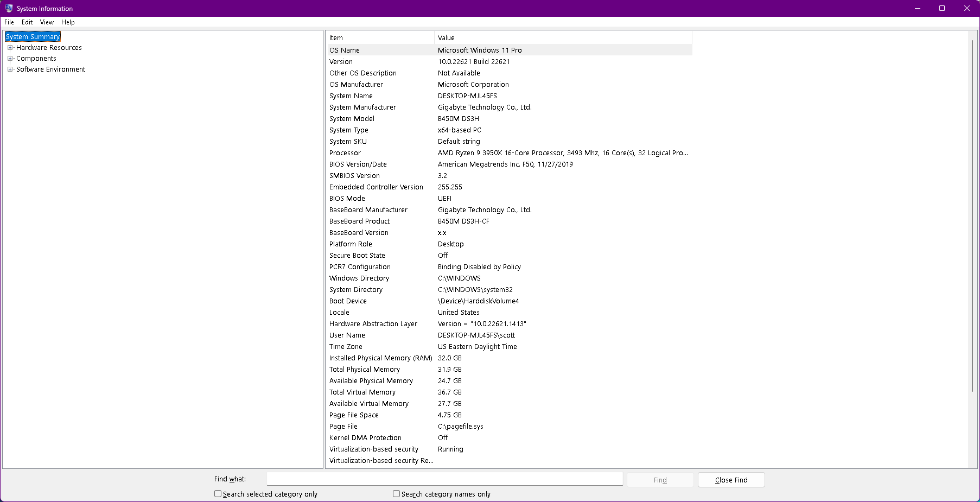Select the Page File Space row
Image resolution: width=980 pixels, height=502 pixels.
pyautogui.click(x=509, y=415)
